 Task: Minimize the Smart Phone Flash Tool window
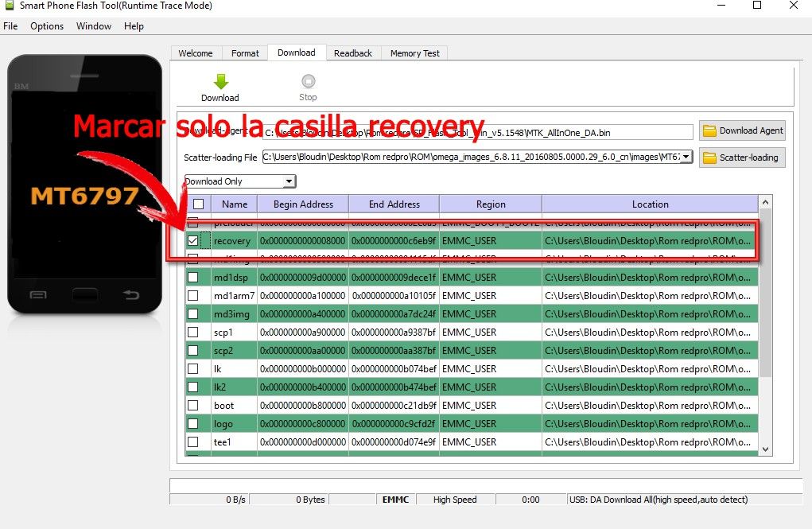tap(721, 6)
